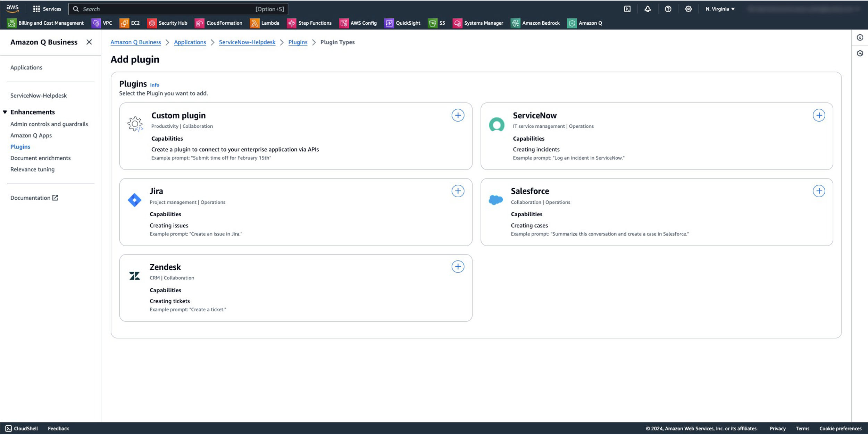This screenshot has width=868, height=435.
Task: Click ServiceNow-Helpdesk breadcrumb link
Action: pos(247,42)
